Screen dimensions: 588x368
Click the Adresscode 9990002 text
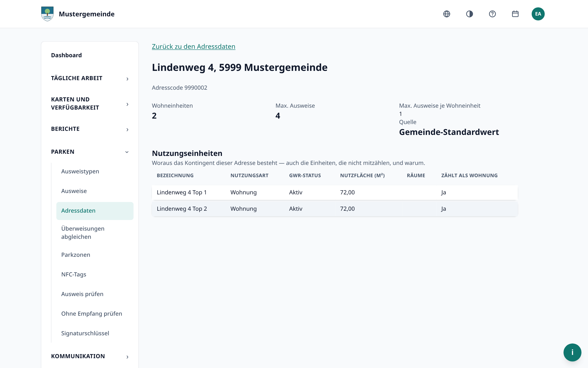pos(179,88)
